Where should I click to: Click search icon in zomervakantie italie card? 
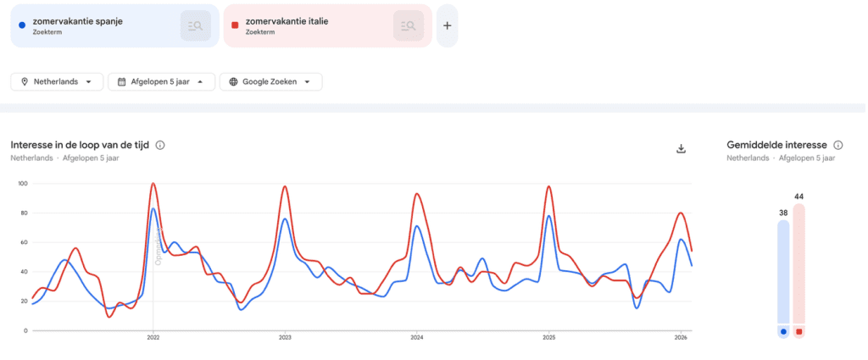[409, 25]
